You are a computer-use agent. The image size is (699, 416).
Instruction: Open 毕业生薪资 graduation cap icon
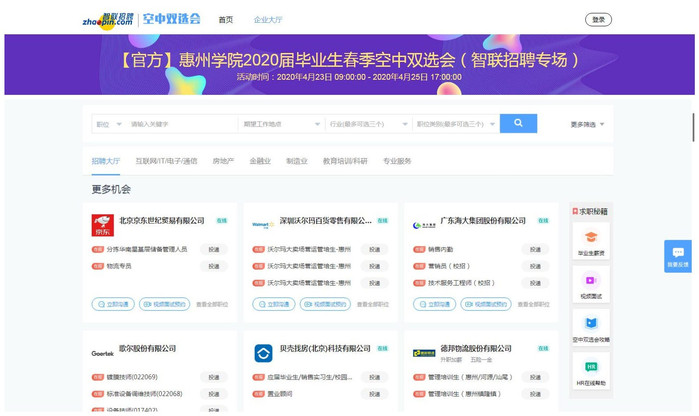coord(590,239)
